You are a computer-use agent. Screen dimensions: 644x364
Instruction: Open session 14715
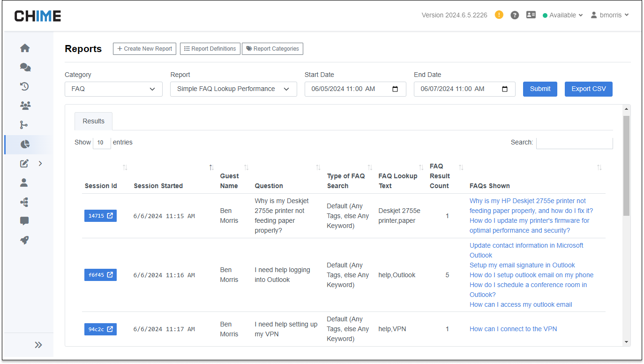tap(100, 216)
